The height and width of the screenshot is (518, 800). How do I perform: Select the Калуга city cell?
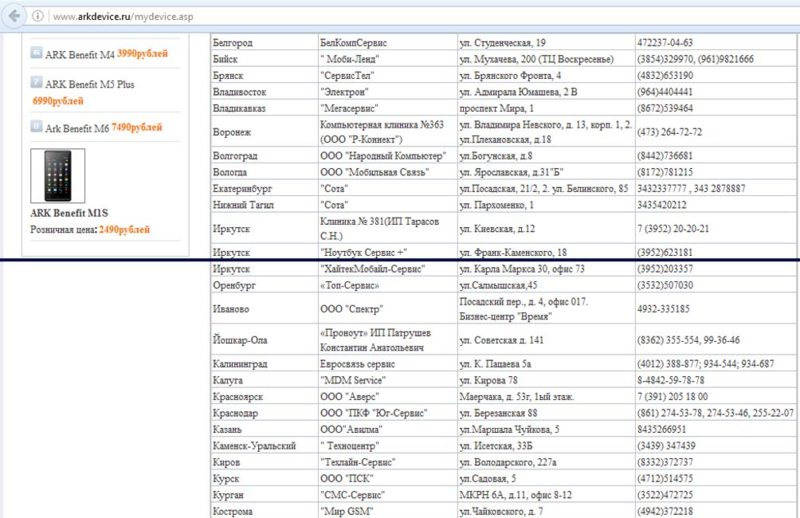click(x=264, y=380)
